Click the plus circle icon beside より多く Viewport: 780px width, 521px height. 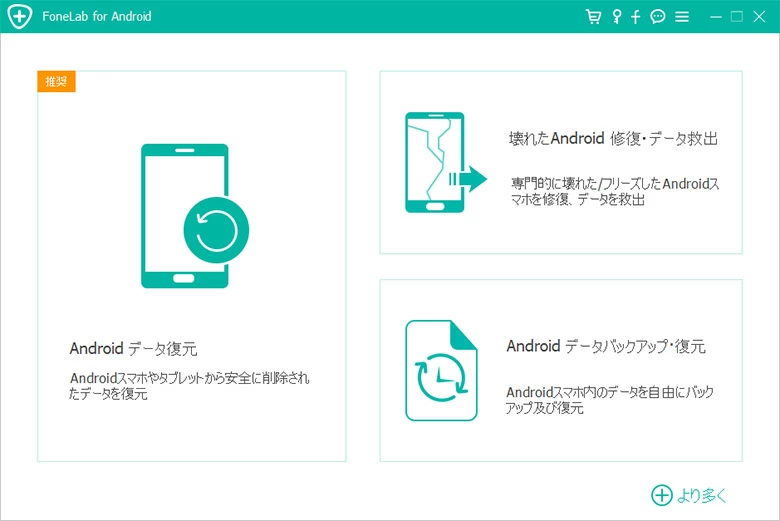(x=662, y=495)
